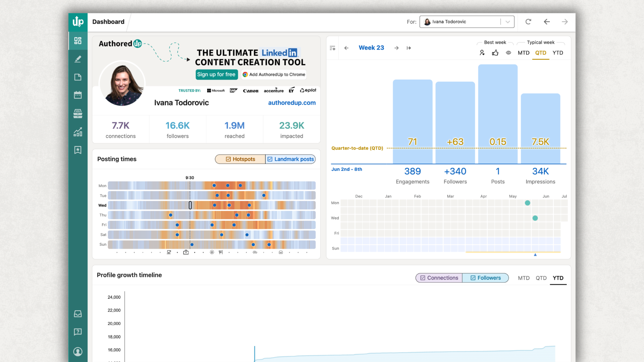Go to next week arrow
This screenshot has width=644, height=362.
pos(396,48)
